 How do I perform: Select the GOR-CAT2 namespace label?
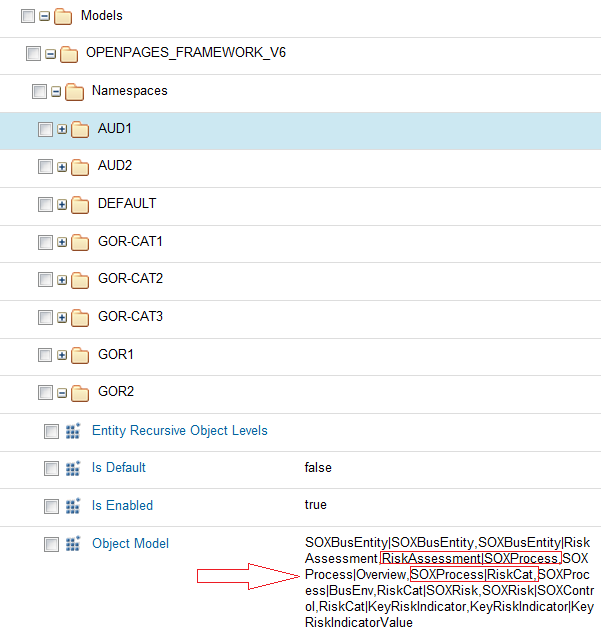point(130,278)
